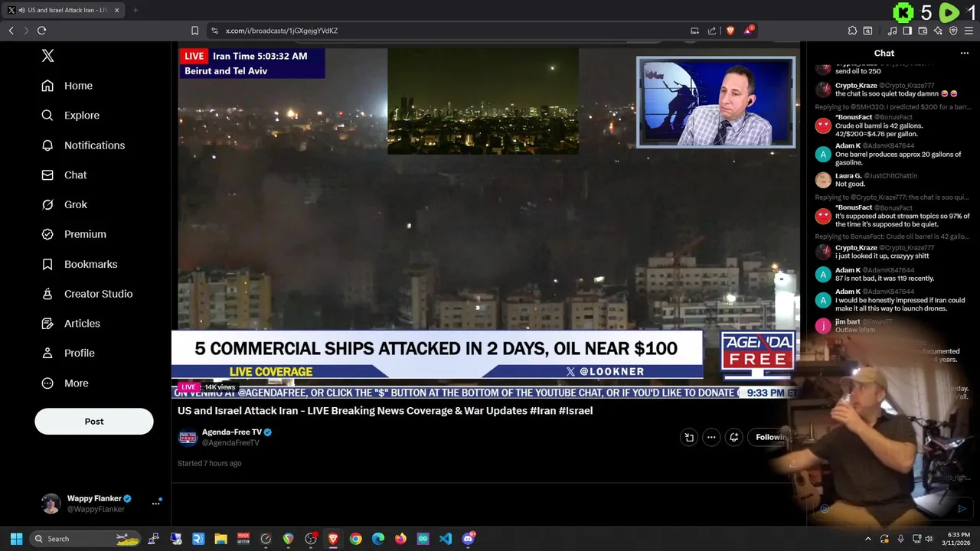The width and height of the screenshot is (980, 551).
Task: Click the pop-out broadcast icon below the video
Action: click(689, 437)
